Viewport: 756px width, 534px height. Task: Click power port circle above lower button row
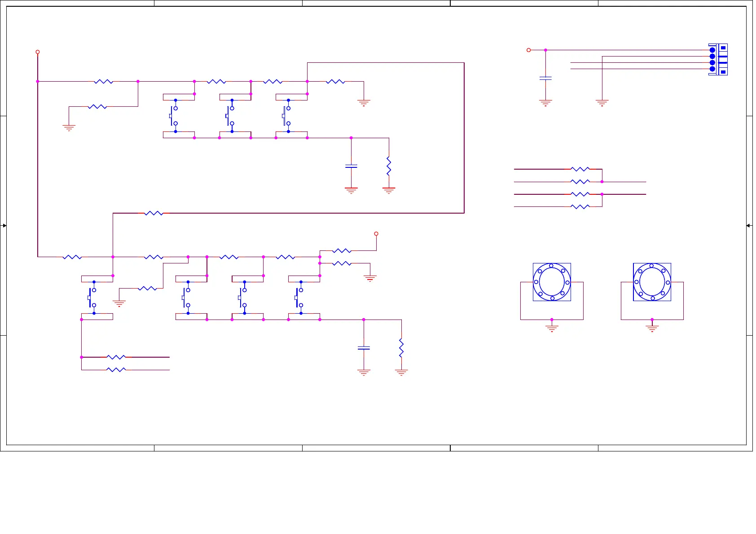pyautogui.click(x=376, y=234)
